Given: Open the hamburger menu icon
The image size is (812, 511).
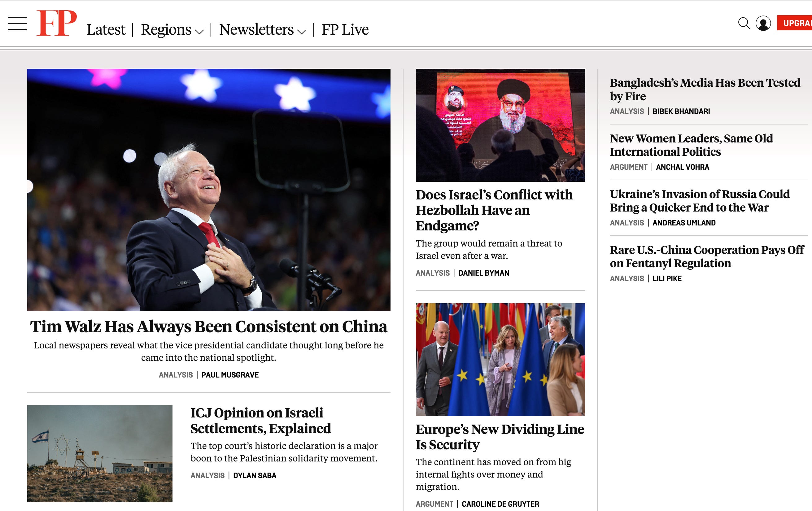Looking at the screenshot, I should pyautogui.click(x=17, y=24).
